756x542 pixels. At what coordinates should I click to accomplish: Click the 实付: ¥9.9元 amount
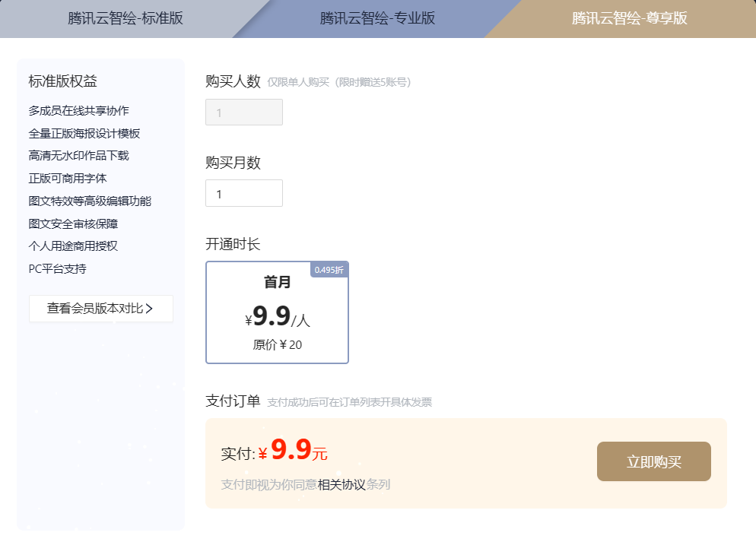[x=275, y=450]
